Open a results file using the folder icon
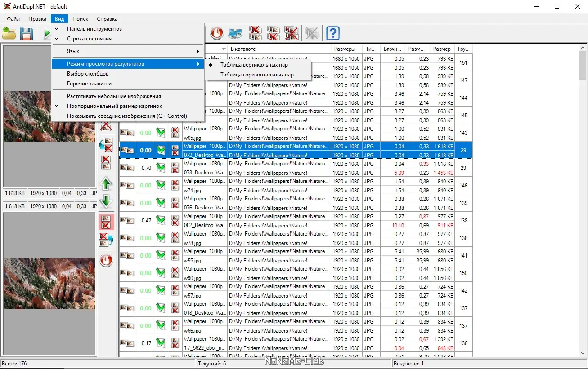The image size is (588, 369). click(x=9, y=33)
